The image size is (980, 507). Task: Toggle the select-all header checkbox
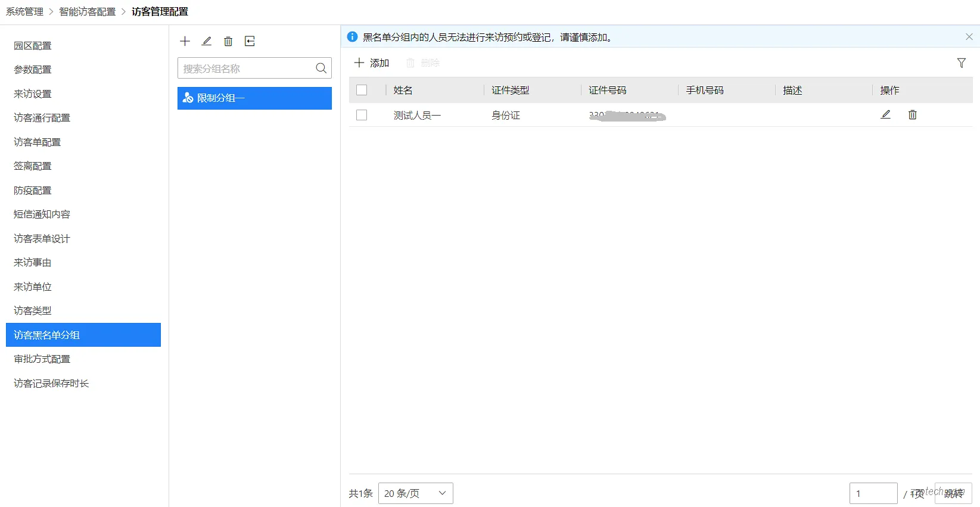[x=362, y=90]
